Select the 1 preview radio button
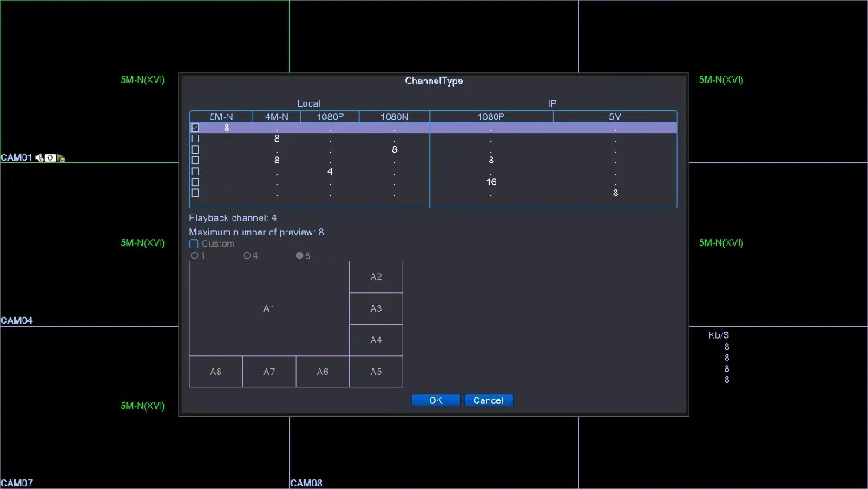Screen dimensions: 868x489 point(194,255)
